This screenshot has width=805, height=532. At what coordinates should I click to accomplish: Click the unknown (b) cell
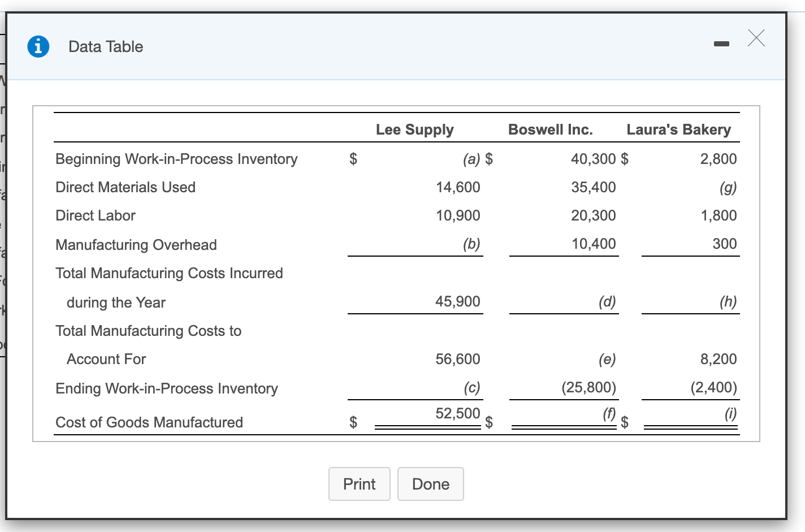[471, 244]
